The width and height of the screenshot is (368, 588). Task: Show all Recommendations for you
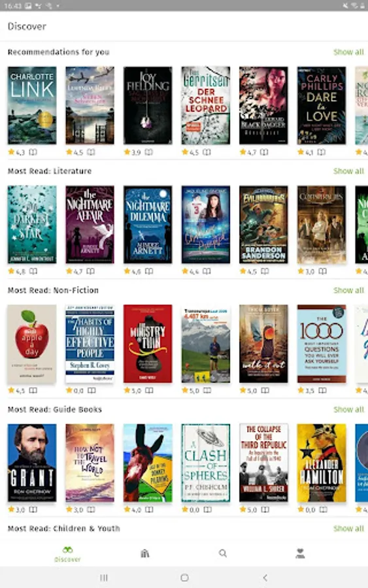pyautogui.click(x=348, y=52)
